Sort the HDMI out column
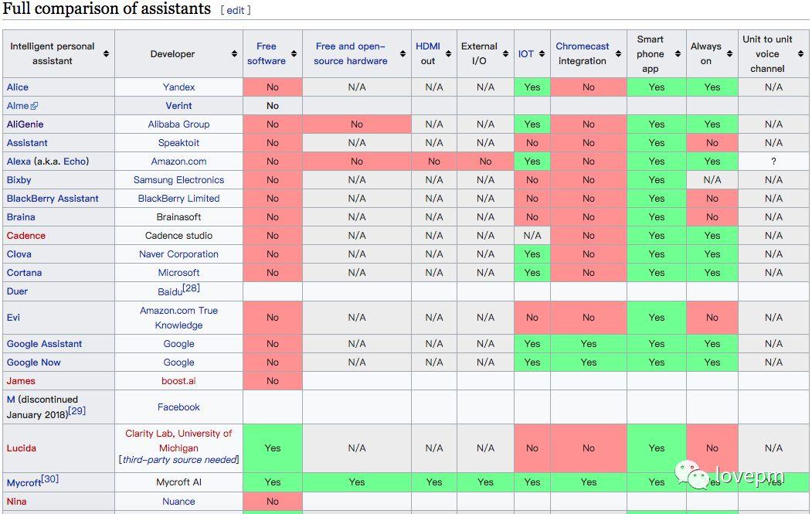 448,54
